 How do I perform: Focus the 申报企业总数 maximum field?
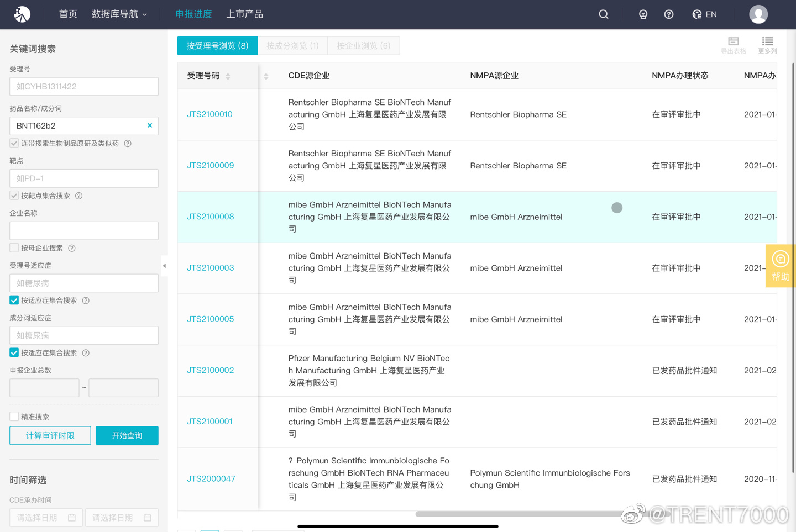coord(124,388)
